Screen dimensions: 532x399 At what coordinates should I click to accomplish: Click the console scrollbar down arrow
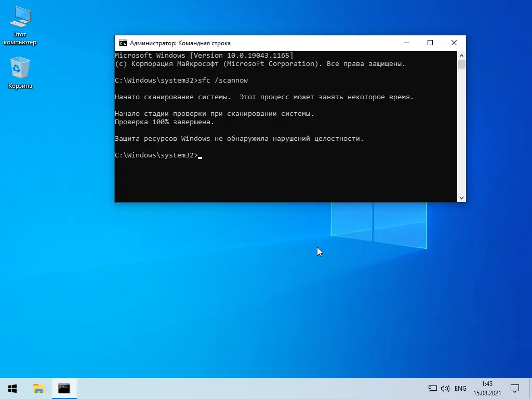(461, 198)
